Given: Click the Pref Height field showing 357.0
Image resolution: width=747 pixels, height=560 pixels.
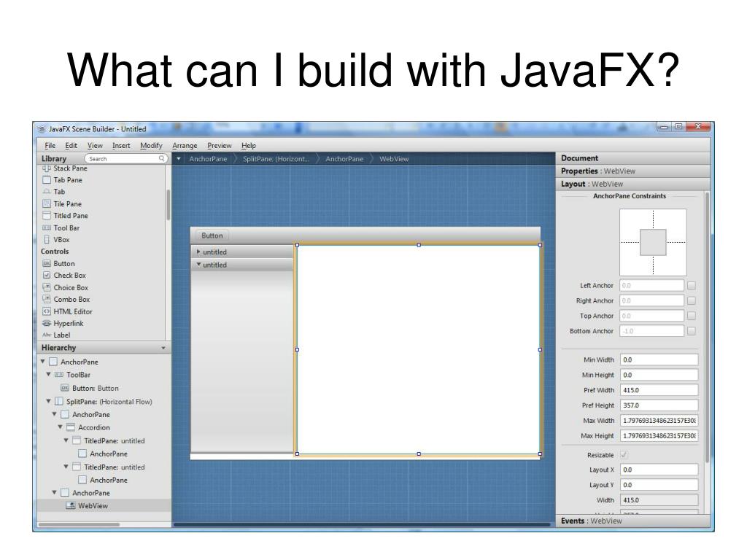Looking at the screenshot, I should coord(659,405).
